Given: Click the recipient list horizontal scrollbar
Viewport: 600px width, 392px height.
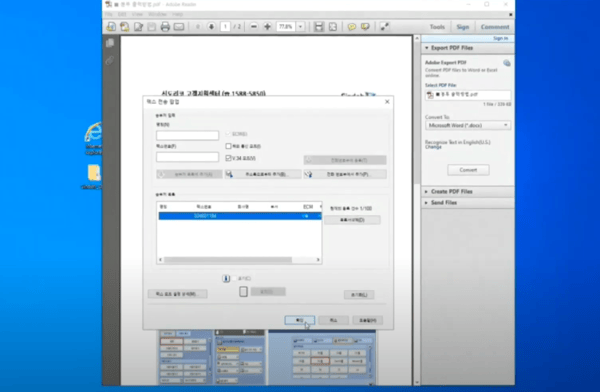Looking at the screenshot, I should (239, 260).
